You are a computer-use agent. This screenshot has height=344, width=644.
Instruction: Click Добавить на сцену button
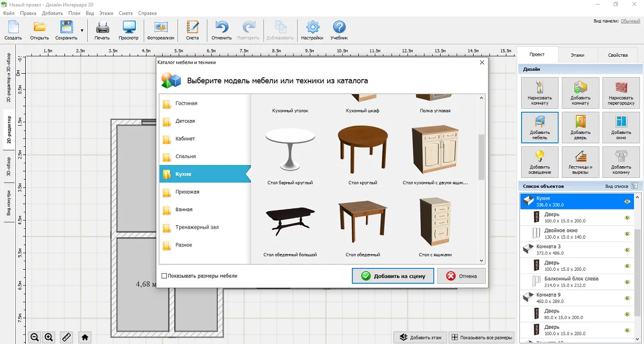[x=393, y=276]
